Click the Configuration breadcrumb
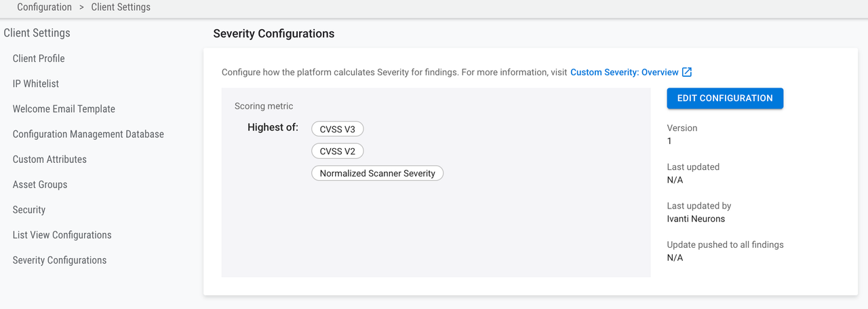Viewport: 868px width, 309px height. (44, 7)
